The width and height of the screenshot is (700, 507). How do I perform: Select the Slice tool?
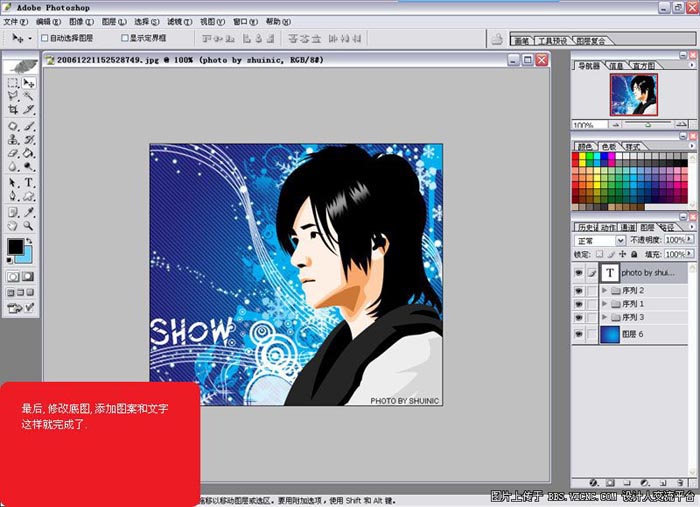pos(29,109)
